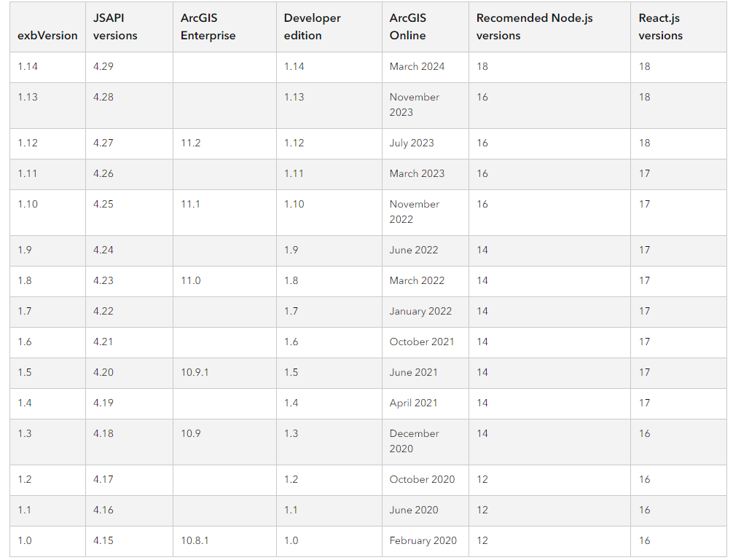This screenshot has height=560, width=733.
Task: Select the November 2023 cell
Action: click(415, 104)
